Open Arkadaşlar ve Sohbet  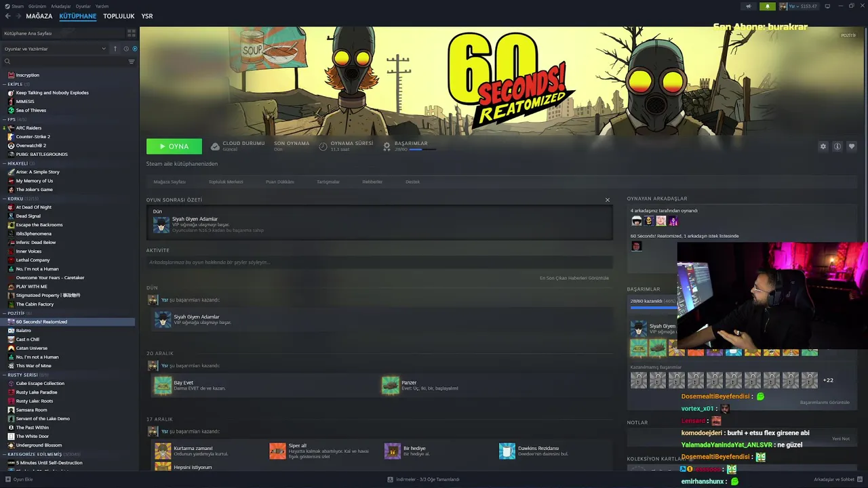pyautogui.click(x=838, y=479)
